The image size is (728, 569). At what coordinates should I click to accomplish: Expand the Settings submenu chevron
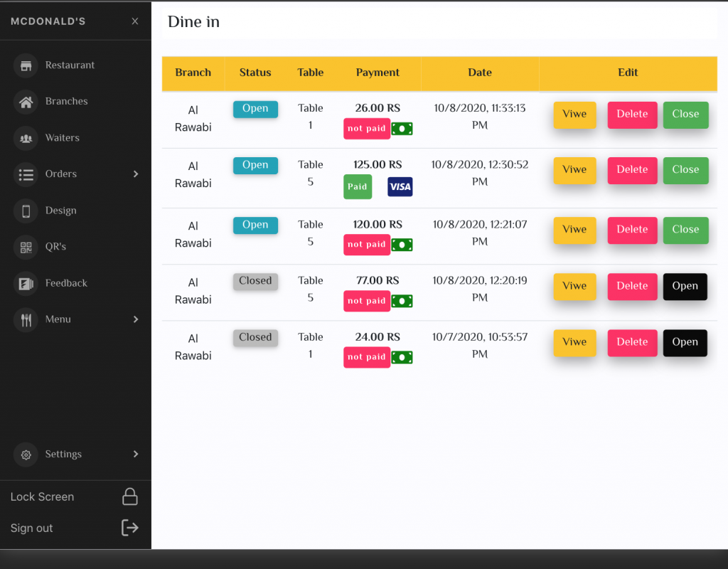(136, 454)
